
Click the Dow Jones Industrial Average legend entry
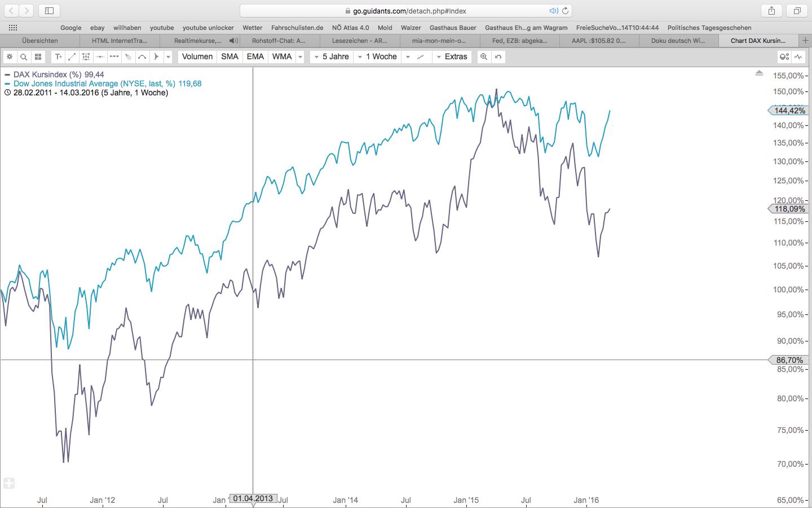coord(103,84)
